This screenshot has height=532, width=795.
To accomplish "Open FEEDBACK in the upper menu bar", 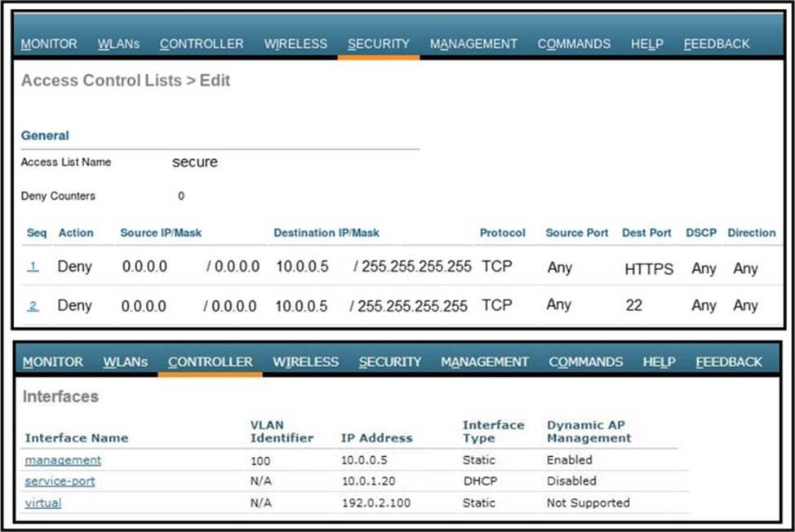I will 716,44.
